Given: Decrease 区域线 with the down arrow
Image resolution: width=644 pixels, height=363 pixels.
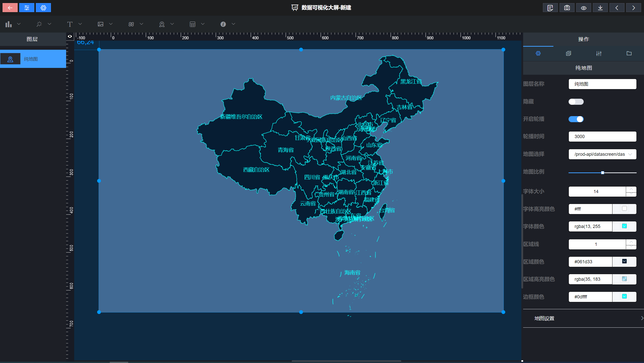Looking at the screenshot, I should (631, 247).
